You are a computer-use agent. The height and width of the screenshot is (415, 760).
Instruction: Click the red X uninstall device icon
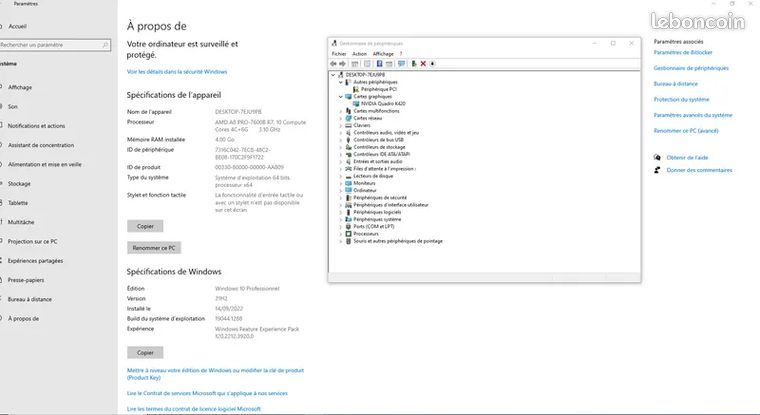pyautogui.click(x=423, y=64)
